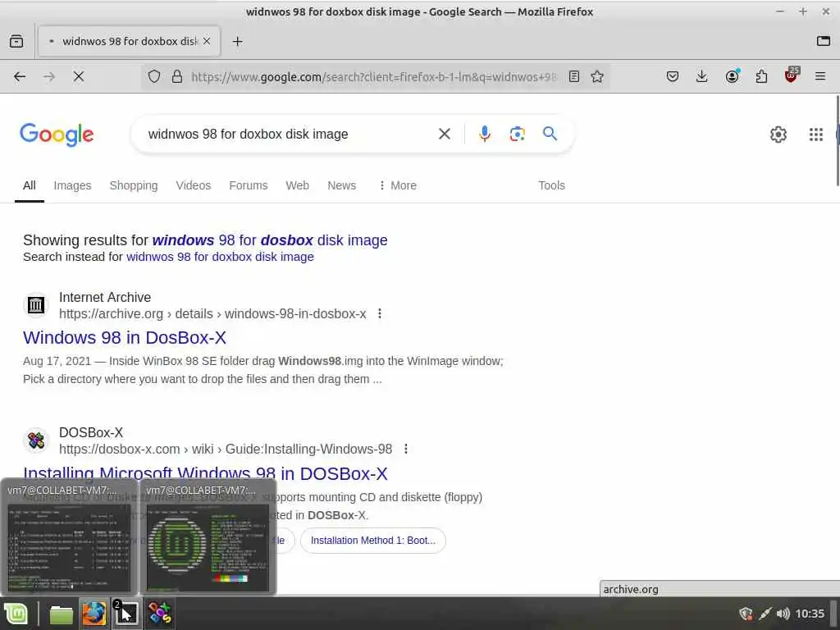
Task: Show site security padlock info
Action: [177, 76]
